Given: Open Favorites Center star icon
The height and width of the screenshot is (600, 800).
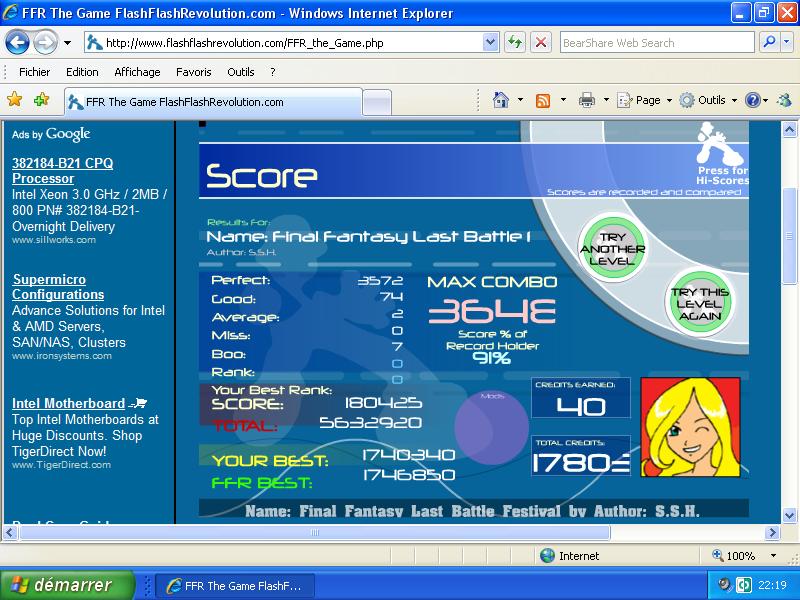Looking at the screenshot, I should point(15,99).
